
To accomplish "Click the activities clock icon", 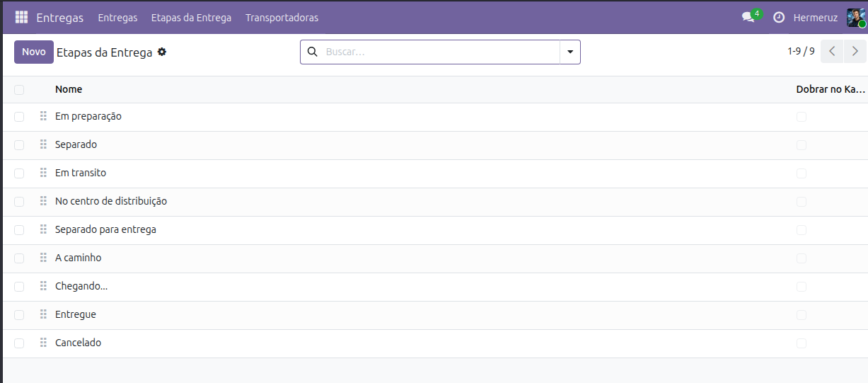I will click(x=779, y=17).
